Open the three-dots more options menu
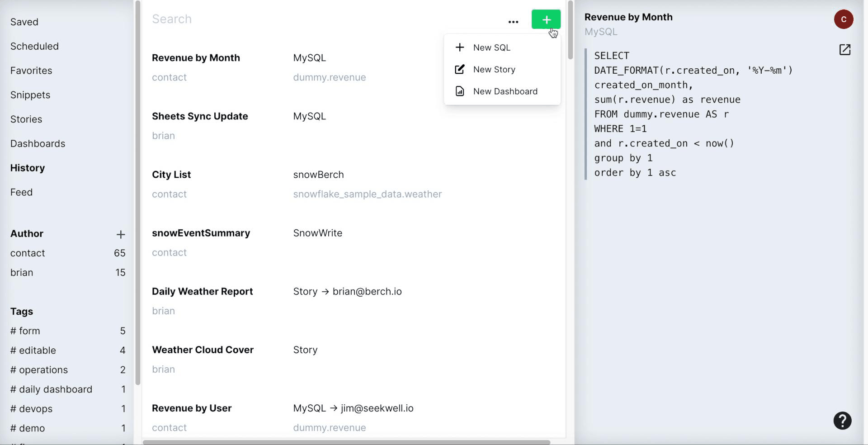 point(513,22)
